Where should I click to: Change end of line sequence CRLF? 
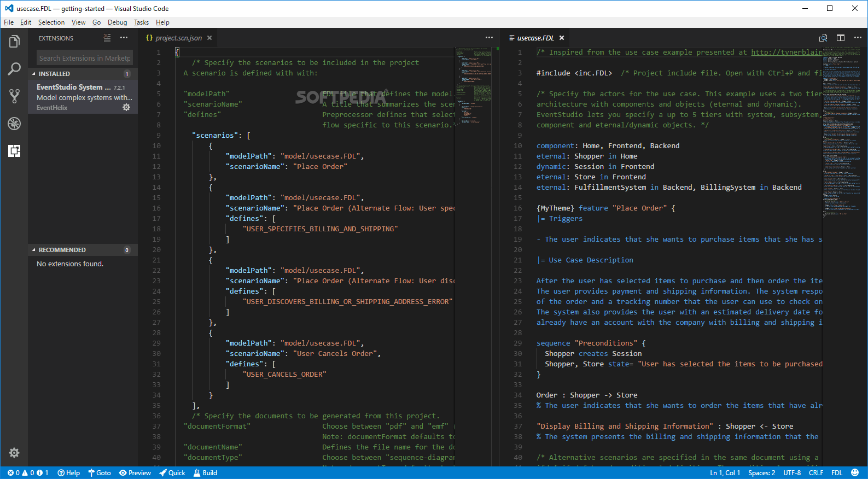[816, 473]
